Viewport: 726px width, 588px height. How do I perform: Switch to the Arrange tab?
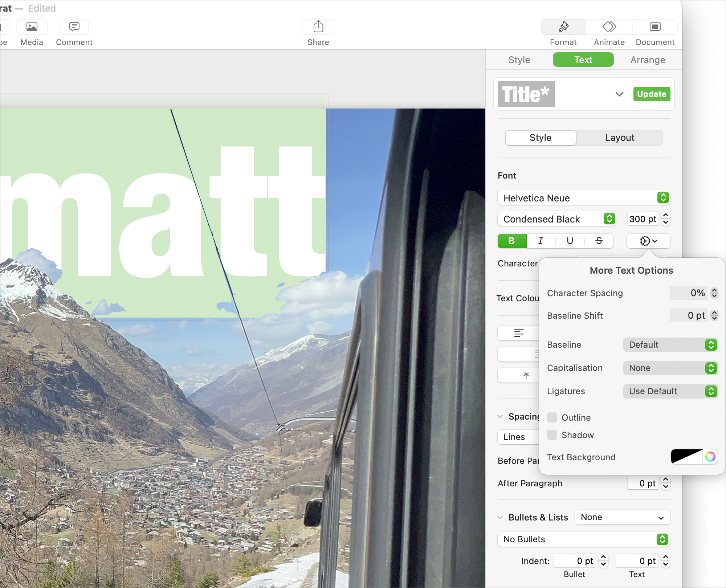pos(648,60)
